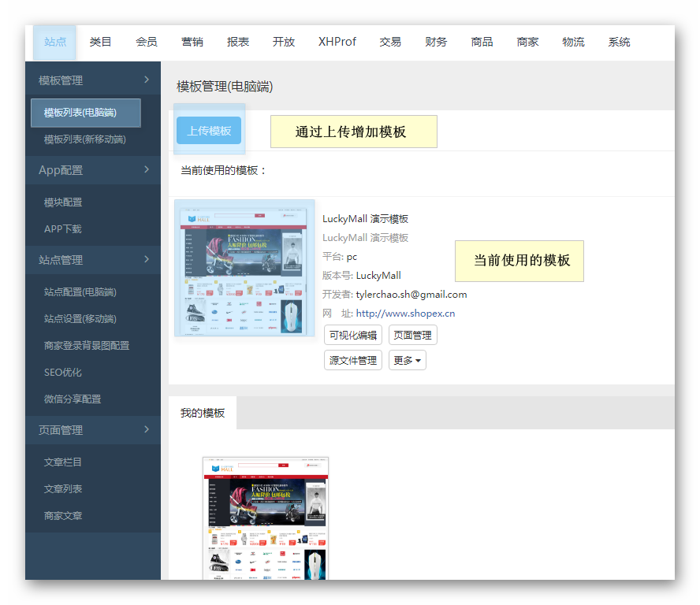Switch to the XHProf tab
This screenshot has height=605, width=700.
coord(337,43)
